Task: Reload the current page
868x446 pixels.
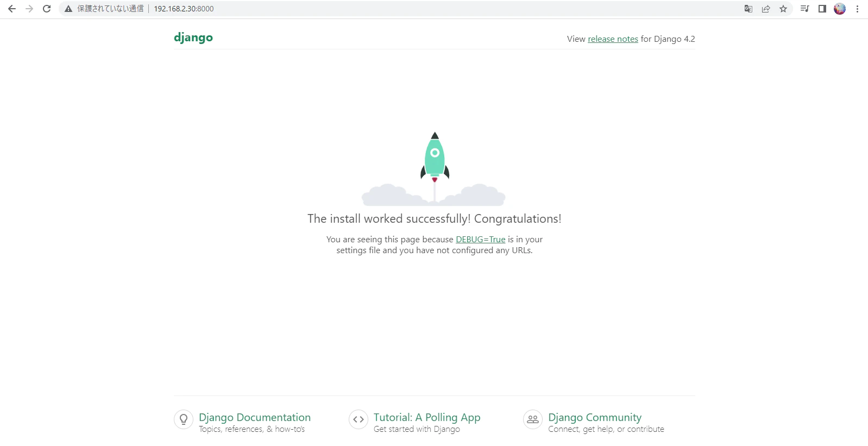Action: 47,9
